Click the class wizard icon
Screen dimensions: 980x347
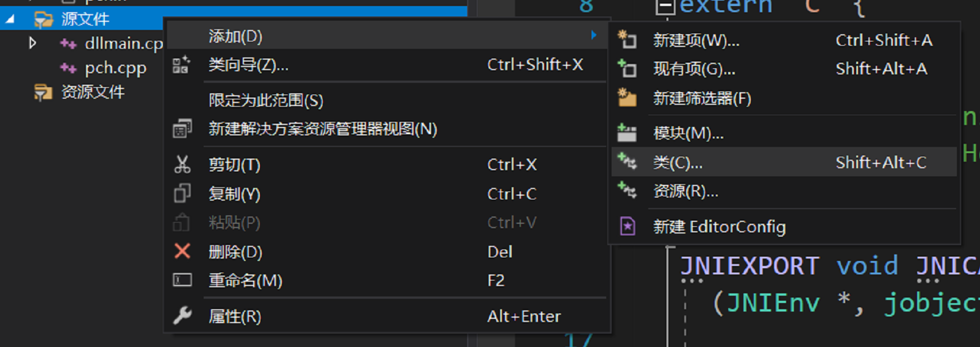coord(181,65)
